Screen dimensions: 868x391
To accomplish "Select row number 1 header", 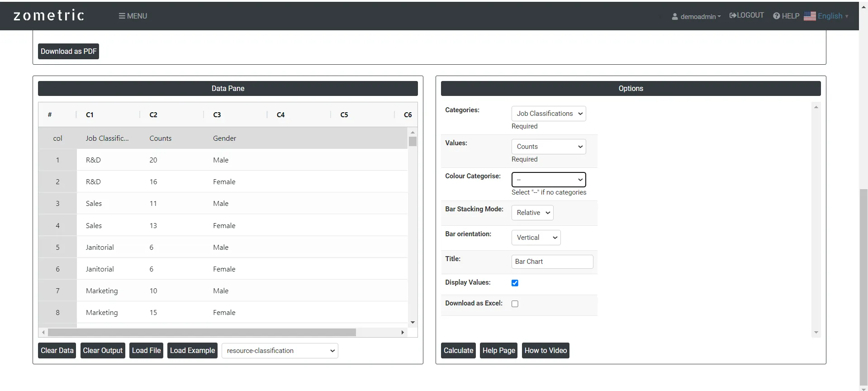I will pos(57,160).
